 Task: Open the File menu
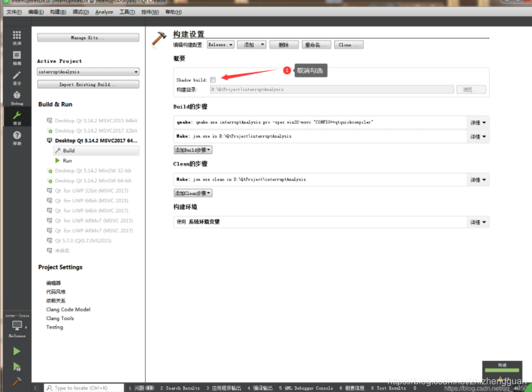14,12
